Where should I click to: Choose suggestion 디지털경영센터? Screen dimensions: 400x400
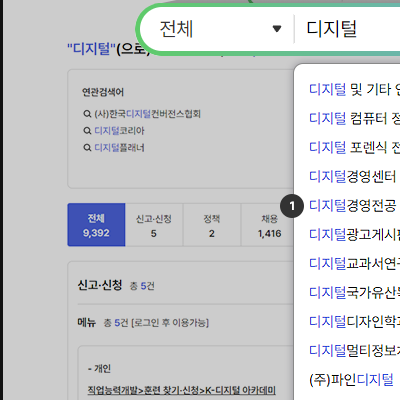tap(352, 176)
